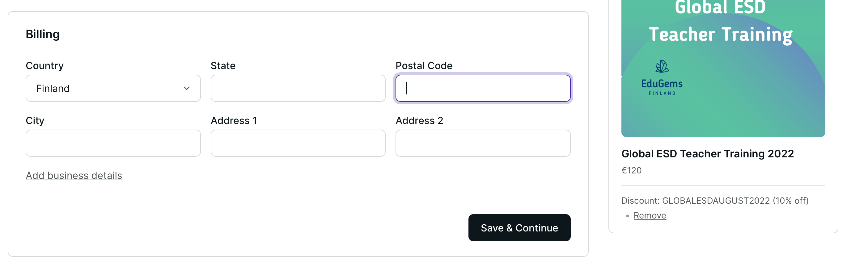Click the Global ESD Teacher Training banner image
This screenshot has width=868, height=266.
723,67
